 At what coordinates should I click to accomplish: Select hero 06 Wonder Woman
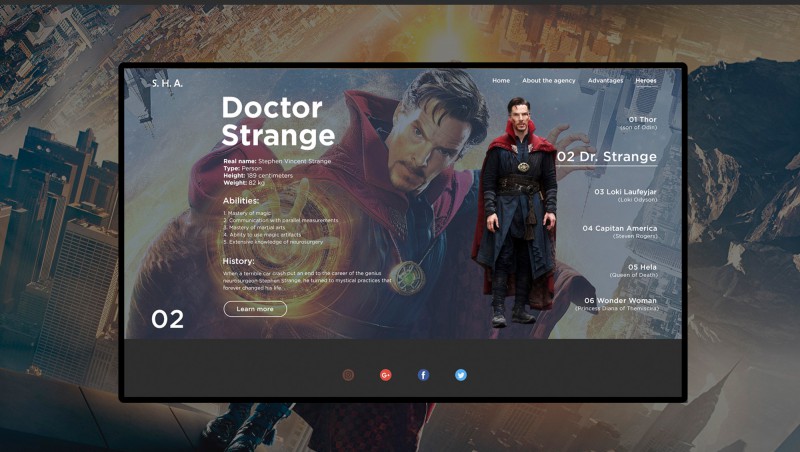pyautogui.click(x=617, y=304)
